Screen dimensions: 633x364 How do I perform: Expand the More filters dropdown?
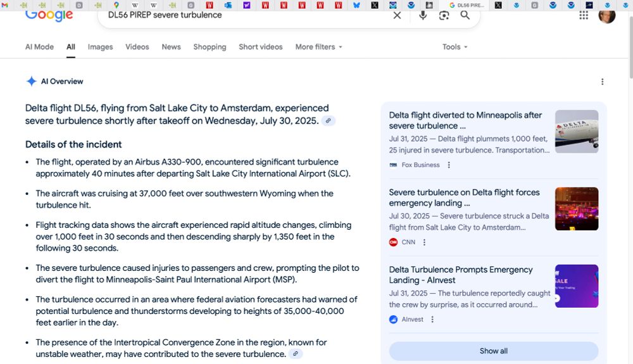(318, 47)
